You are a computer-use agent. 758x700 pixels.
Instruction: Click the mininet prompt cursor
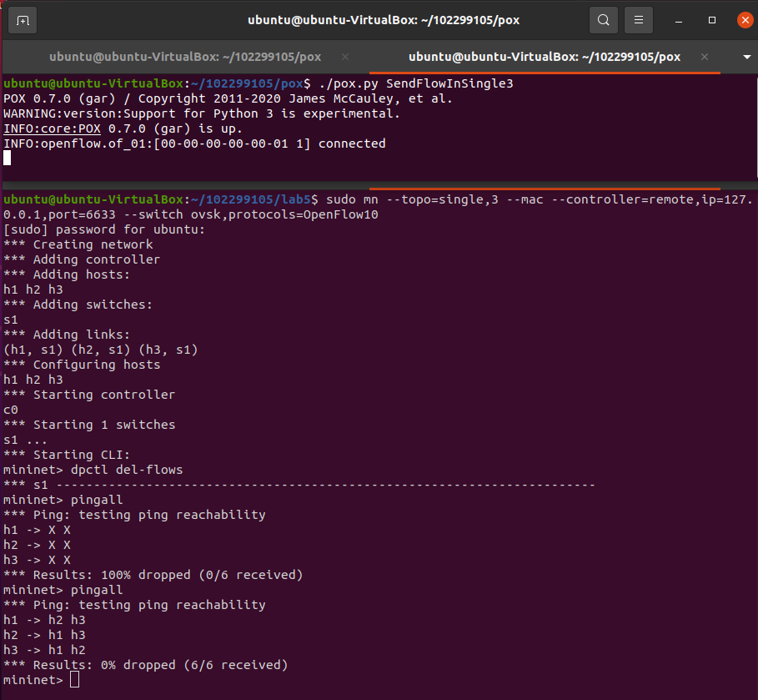pos(74,680)
